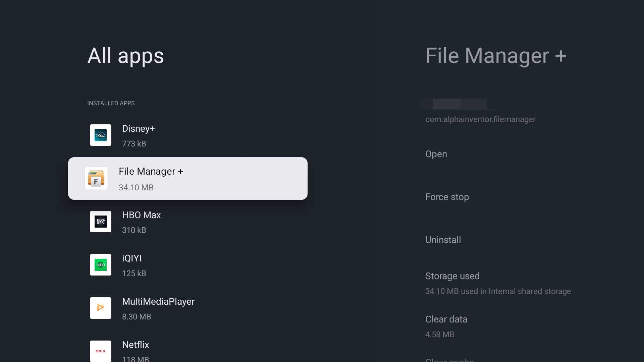The image size is (644, 362).
Task: Click the iQIYI green app icon
Action: [x=101, y=265]
